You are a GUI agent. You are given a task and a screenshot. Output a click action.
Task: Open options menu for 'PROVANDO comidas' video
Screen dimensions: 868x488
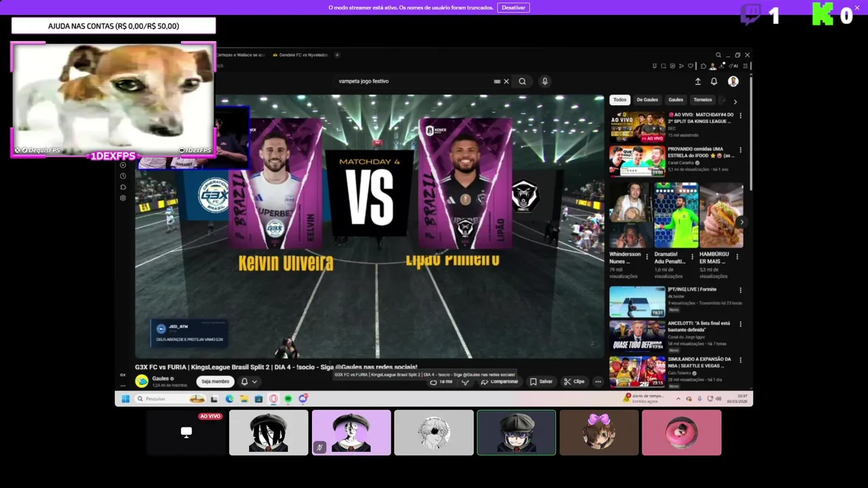pos(740,150)
